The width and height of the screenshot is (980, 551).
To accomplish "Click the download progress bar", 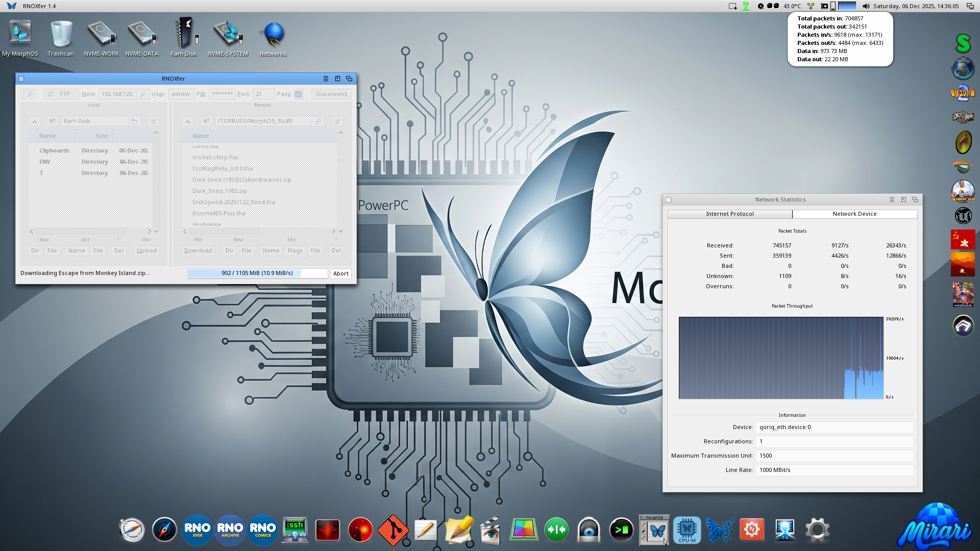I will coord(257,273).
